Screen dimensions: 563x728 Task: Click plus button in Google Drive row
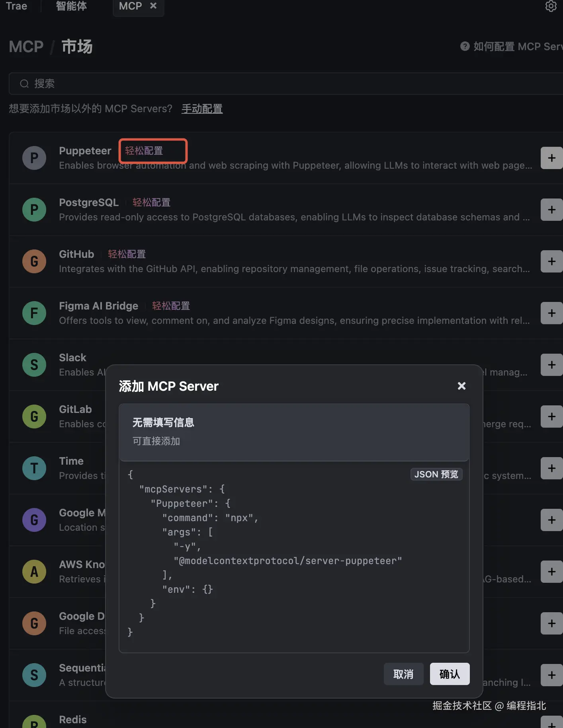click(x=551, y=623)
